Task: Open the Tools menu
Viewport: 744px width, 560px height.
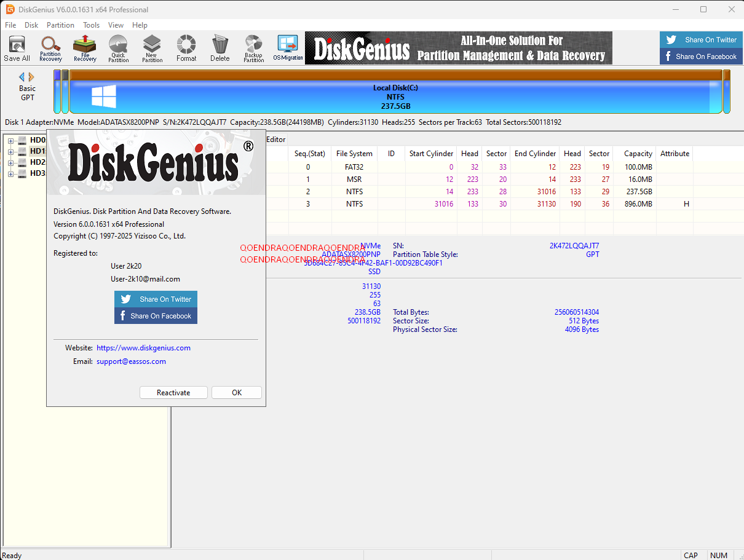Action: [92, 25]
